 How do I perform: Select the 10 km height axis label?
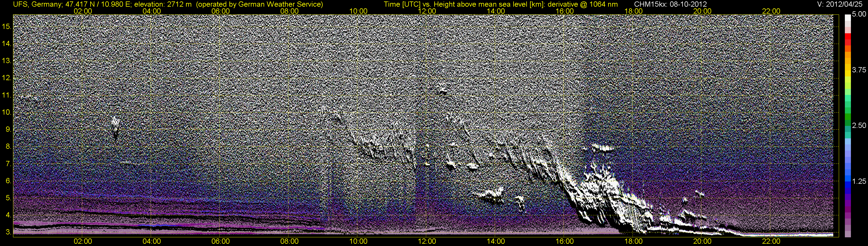coord(6,112)
